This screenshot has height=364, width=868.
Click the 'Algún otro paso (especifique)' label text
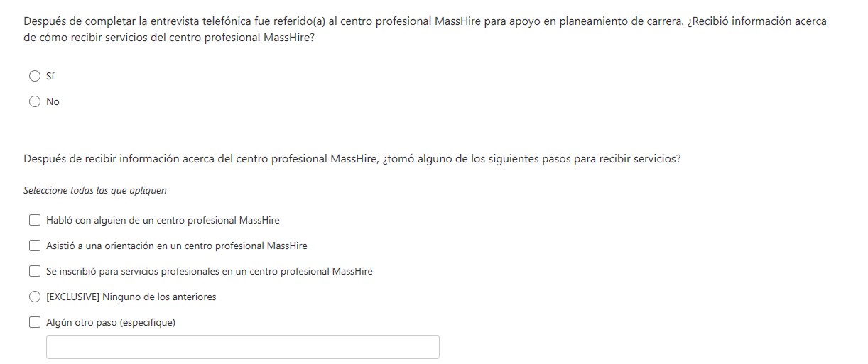point(110,322)
